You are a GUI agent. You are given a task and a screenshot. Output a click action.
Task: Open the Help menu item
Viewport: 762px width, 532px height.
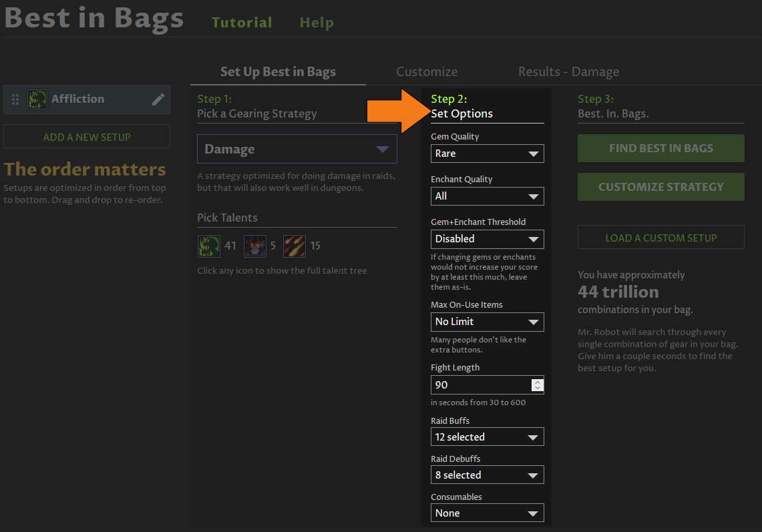tap(317, 22)
